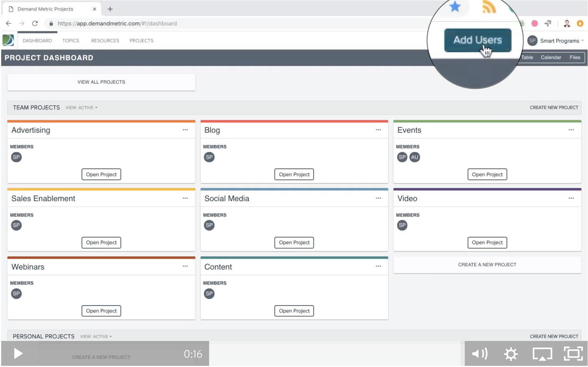The width and height of the screenshot is (588, 367).
Task: Open Resources nav item
Action: (105, 40)
